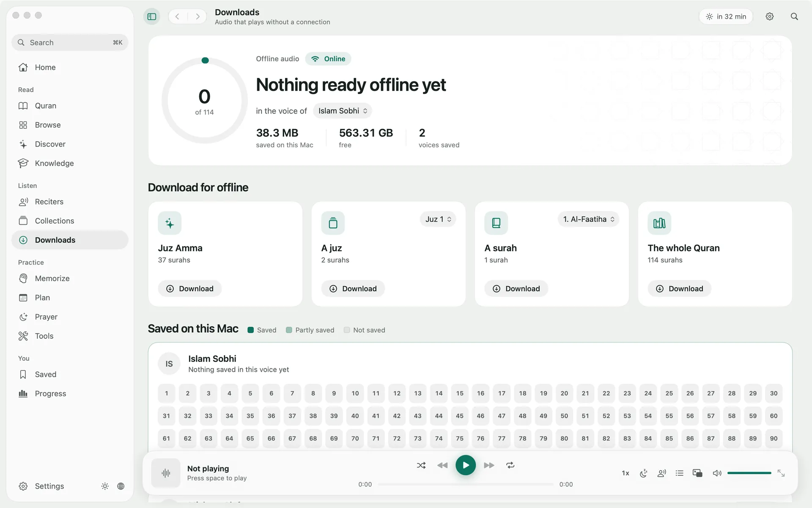Open settings gear in top bar
Image resolution: width=812 pixels, height=508 pixels.
click(770, 17)
